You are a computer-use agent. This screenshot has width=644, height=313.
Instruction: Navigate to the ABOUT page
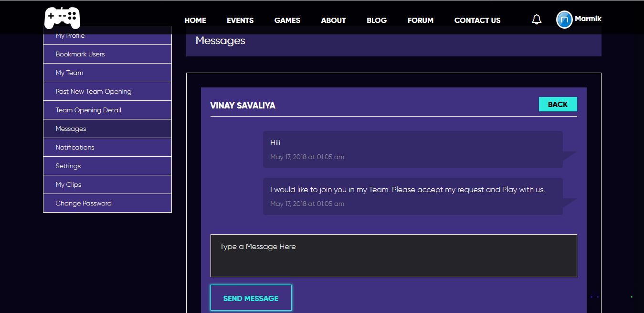(333, 20)
